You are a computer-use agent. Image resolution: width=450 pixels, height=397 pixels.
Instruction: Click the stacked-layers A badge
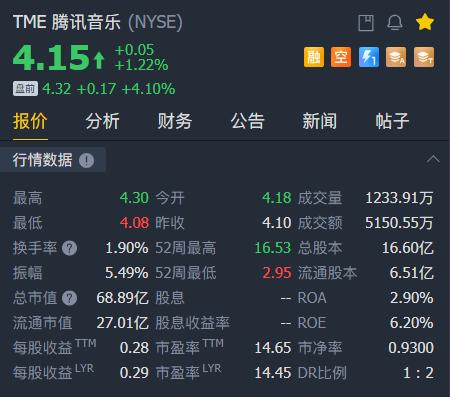click(396, 57)
